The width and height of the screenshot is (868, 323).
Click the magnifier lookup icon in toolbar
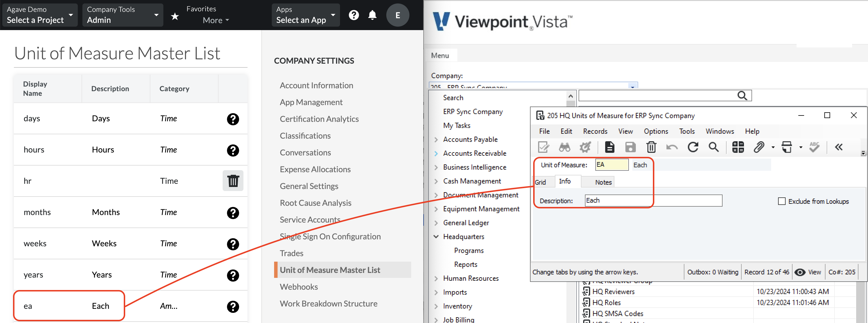point(713,147)
